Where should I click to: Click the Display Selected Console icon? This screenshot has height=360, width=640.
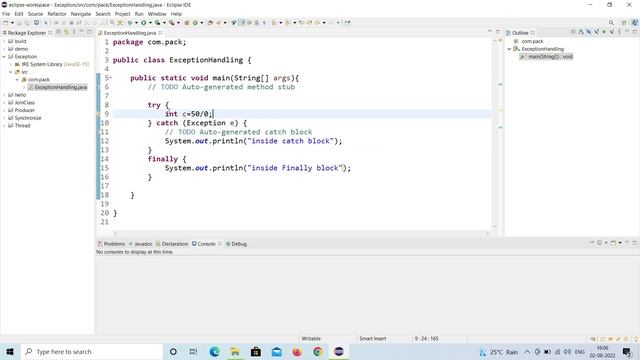click(600, 242)
